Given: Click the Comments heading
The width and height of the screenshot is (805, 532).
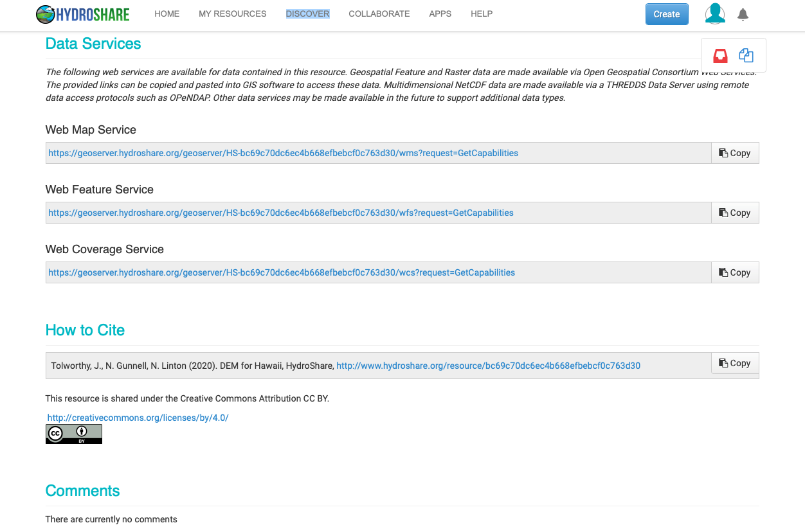Looking at the screenshot, I should tap(82, 491).
